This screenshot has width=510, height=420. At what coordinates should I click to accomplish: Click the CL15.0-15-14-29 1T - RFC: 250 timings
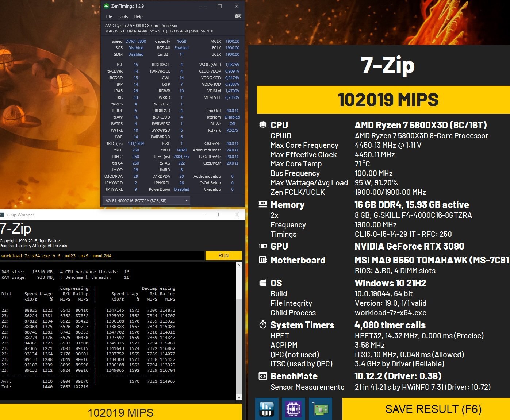click(x=403, y=234)
